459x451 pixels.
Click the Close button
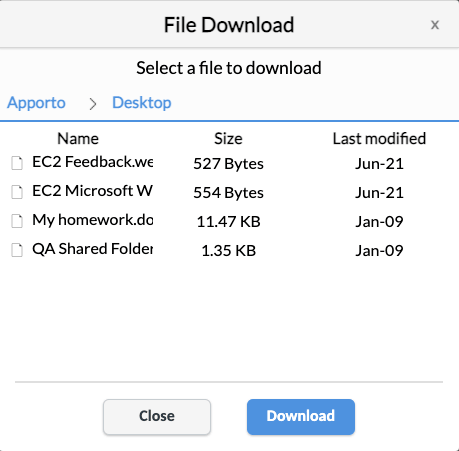pos(157,417)
